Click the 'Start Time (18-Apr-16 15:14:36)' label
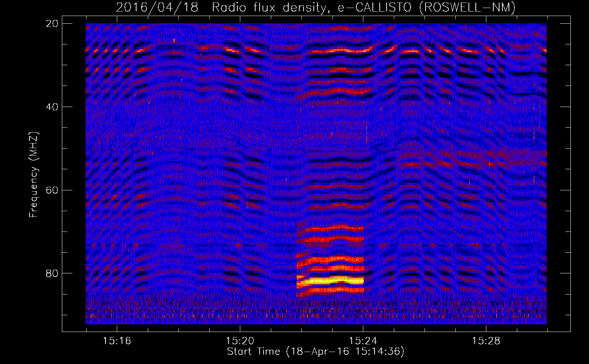The height and width of the screenshot is (364, 589). 316,351
